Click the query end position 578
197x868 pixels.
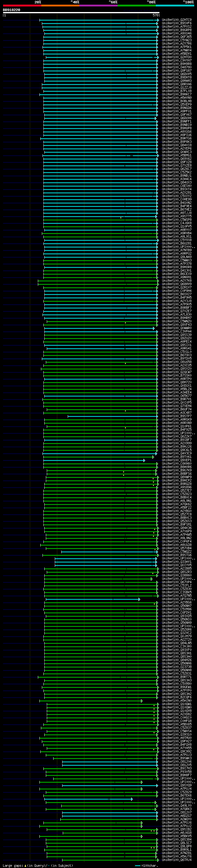click(155, 15)
